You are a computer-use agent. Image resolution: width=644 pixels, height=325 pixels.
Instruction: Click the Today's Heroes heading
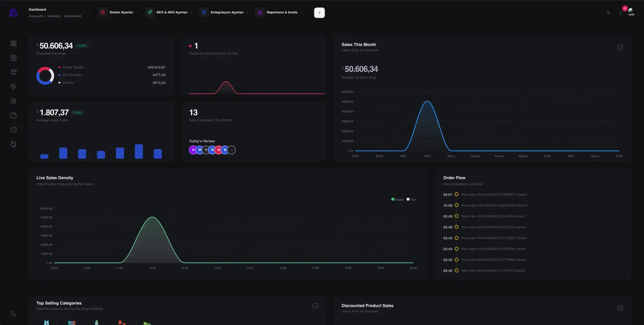[202, 141]
